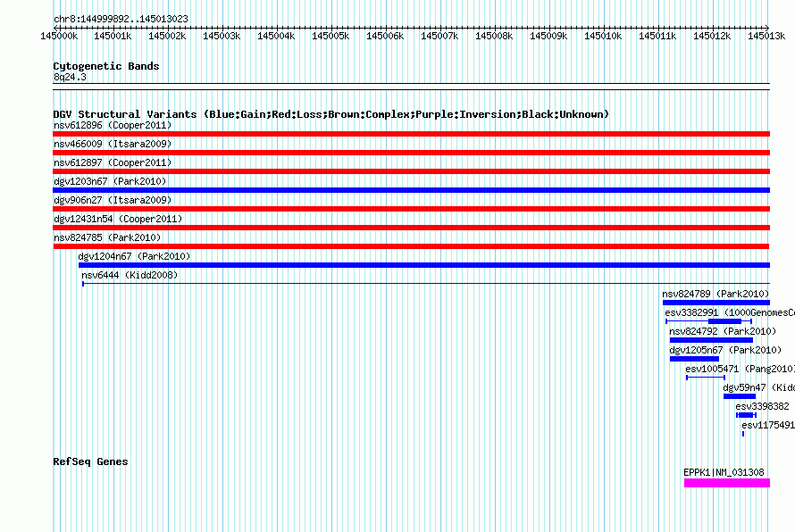
Task: Click the 145004k ruler position
Action: click(x=276, y=36)
